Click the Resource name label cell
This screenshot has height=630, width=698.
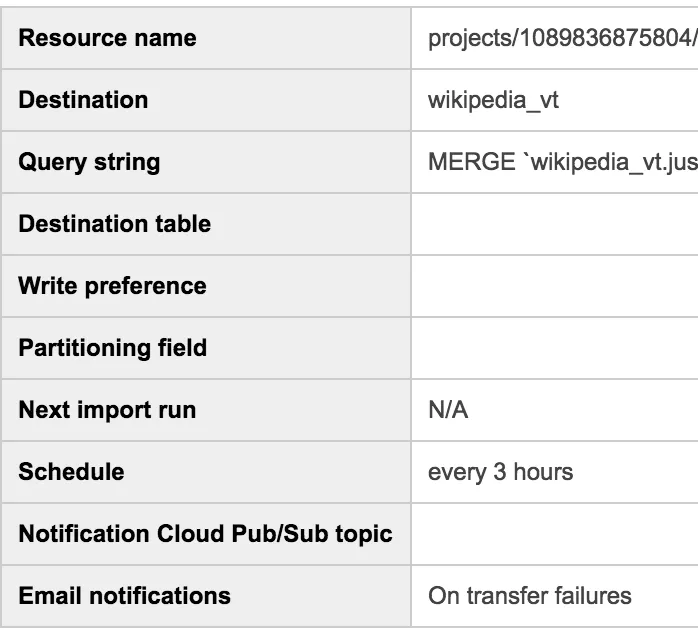[x=107, y=39]
